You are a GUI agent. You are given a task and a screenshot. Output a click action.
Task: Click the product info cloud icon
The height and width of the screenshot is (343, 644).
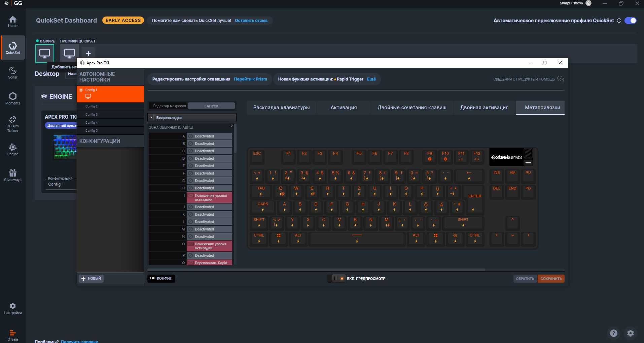tap(561, 79)
